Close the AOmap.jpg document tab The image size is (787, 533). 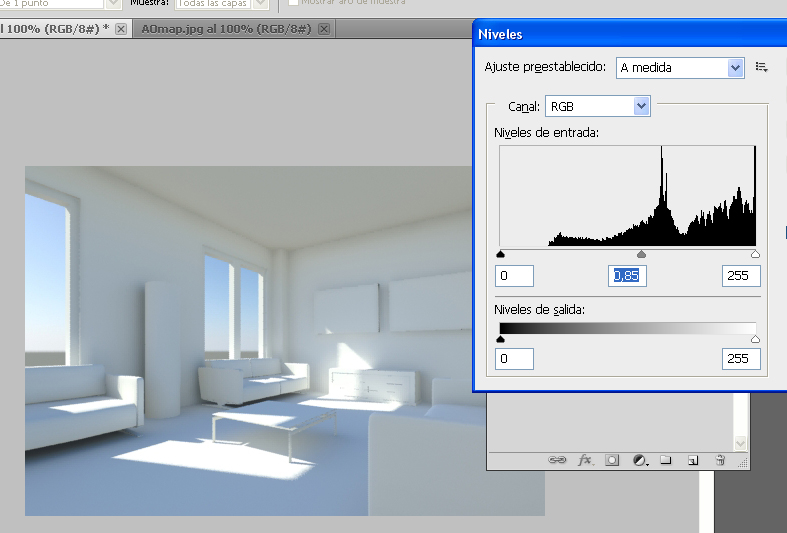pyautogui.click(x=324, y=29)
